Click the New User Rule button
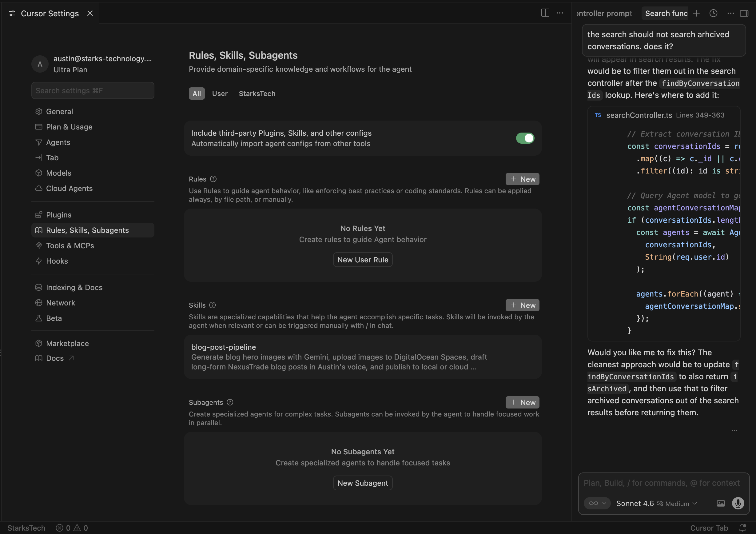756x534 pixels. (x=363, y=259)
